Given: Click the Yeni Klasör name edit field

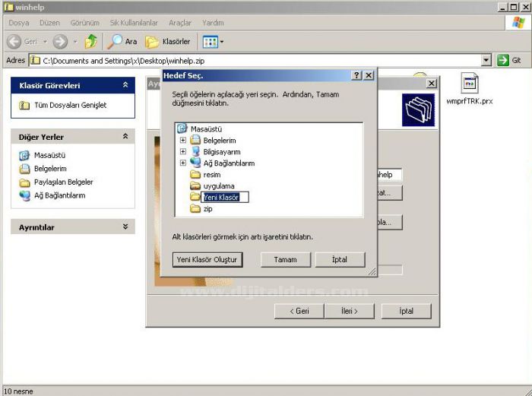Looking at the screenshot, I should click(225, 197).
